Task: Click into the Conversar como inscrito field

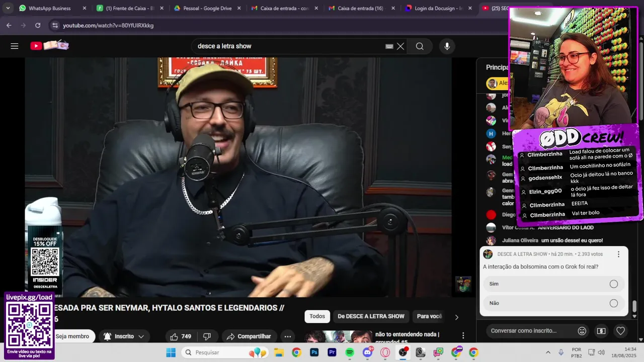Action: [531, 331]
